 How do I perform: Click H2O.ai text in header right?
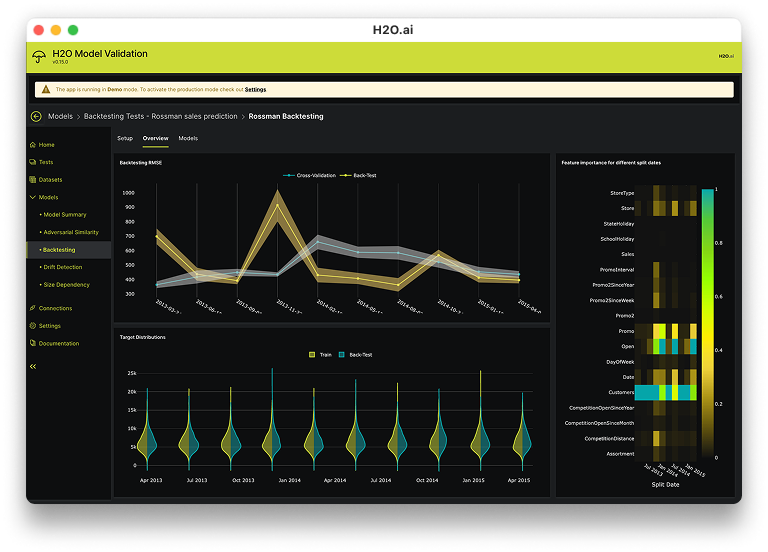[x=726, y=56]
